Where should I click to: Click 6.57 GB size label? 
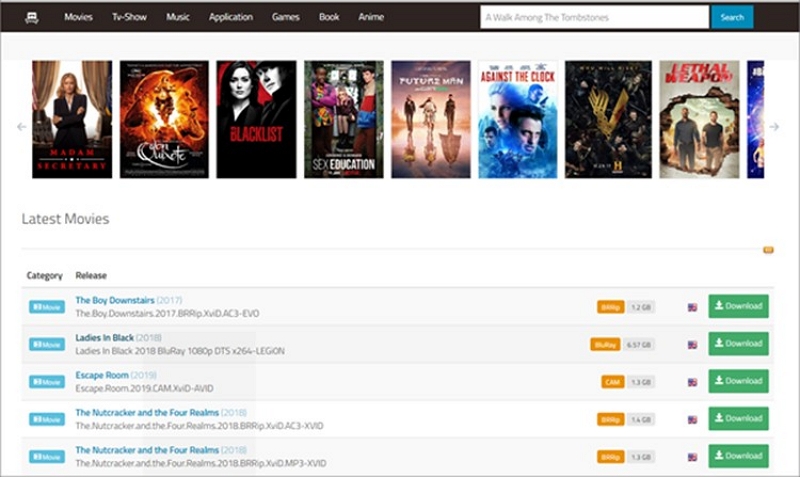(x=639, y=345)
